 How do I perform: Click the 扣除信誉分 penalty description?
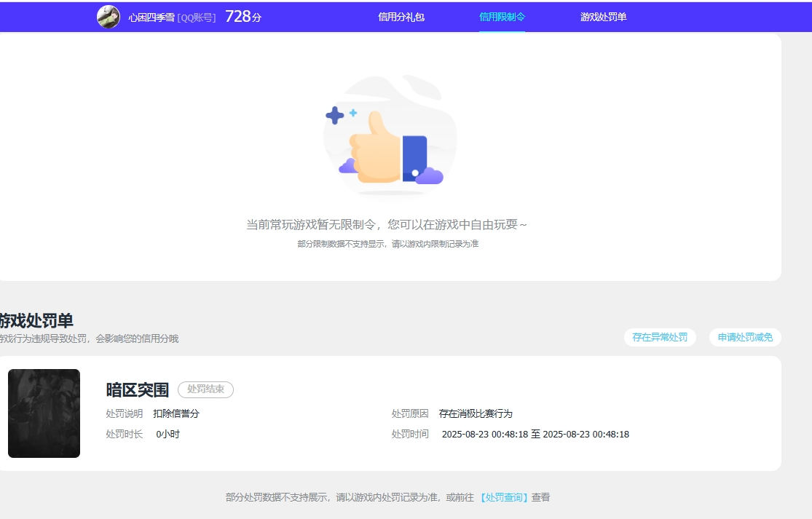176,413
